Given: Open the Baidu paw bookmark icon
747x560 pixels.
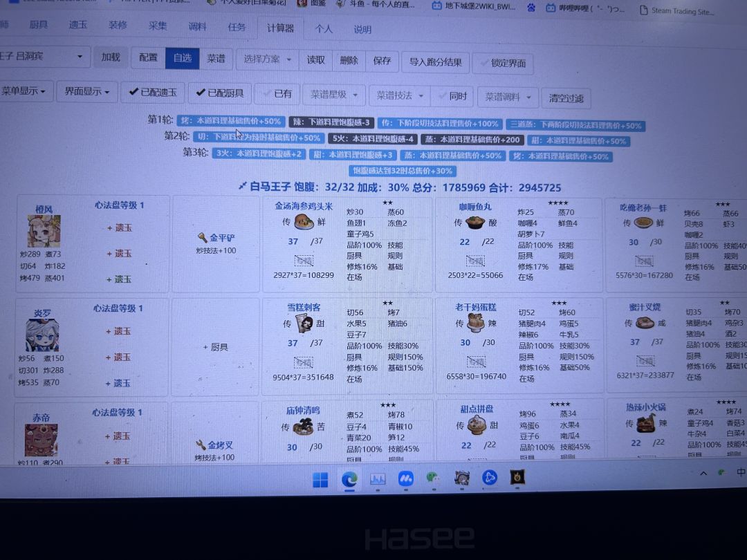Looking at the screenshot, I should coord(531,8).
